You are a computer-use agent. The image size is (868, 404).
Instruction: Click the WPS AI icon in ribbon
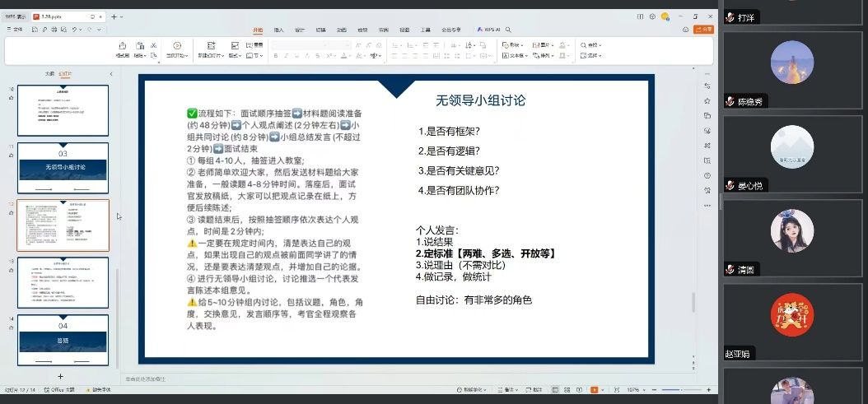coord(489,29)
